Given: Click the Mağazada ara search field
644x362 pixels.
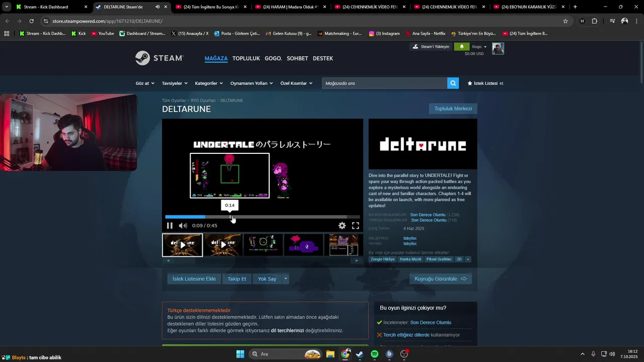Looking at the screenshot, I should 384,83.
